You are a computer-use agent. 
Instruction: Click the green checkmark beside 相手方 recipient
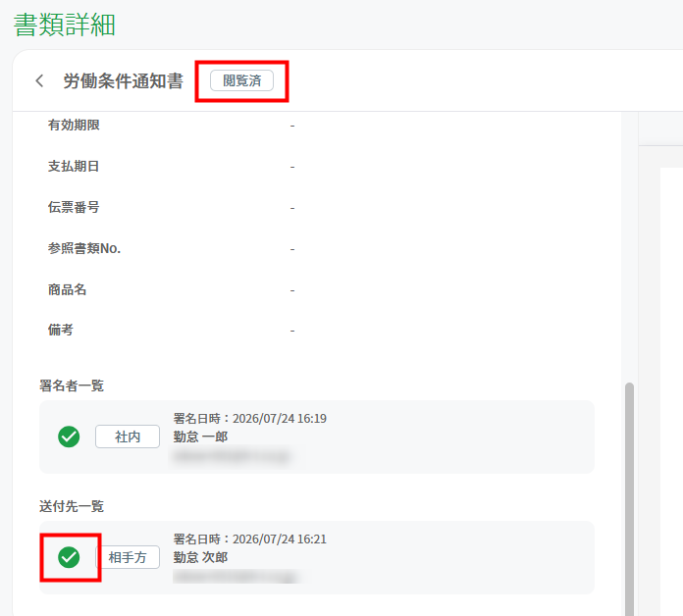pos(69,557)
